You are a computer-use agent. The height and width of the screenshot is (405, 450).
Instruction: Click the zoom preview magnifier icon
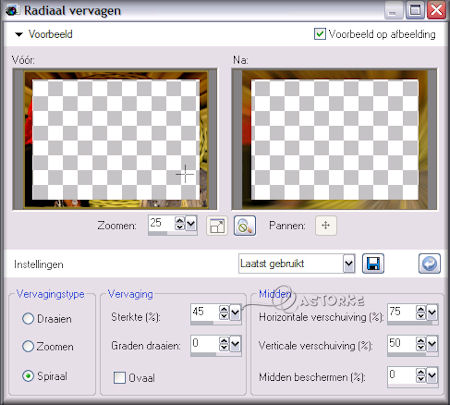pos(245,226)
